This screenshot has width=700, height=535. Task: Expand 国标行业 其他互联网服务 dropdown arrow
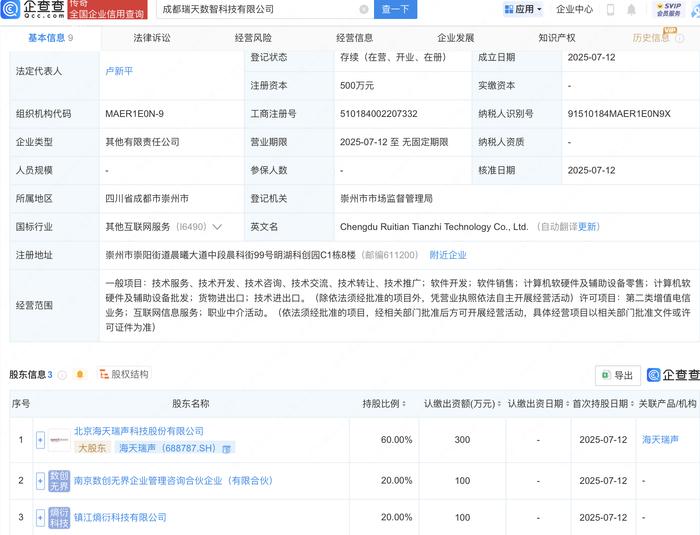click(217, 227)
